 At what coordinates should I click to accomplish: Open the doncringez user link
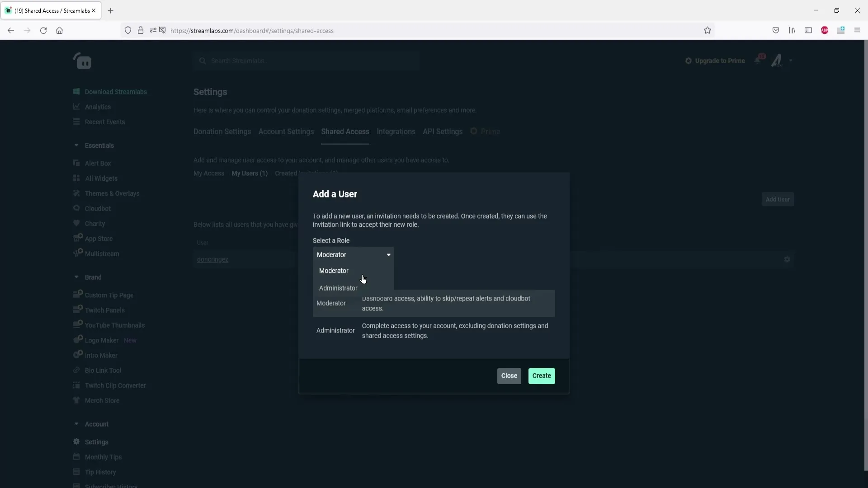point(212,259)
